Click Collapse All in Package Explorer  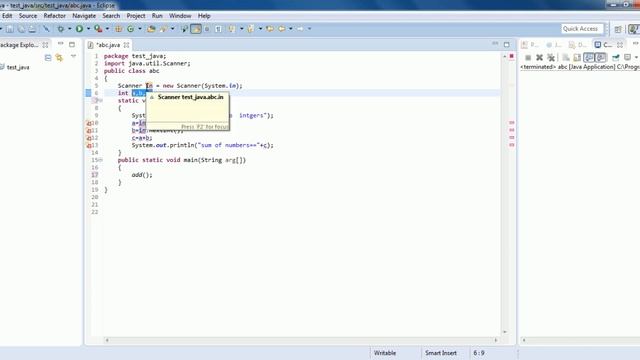click(48, 58)
